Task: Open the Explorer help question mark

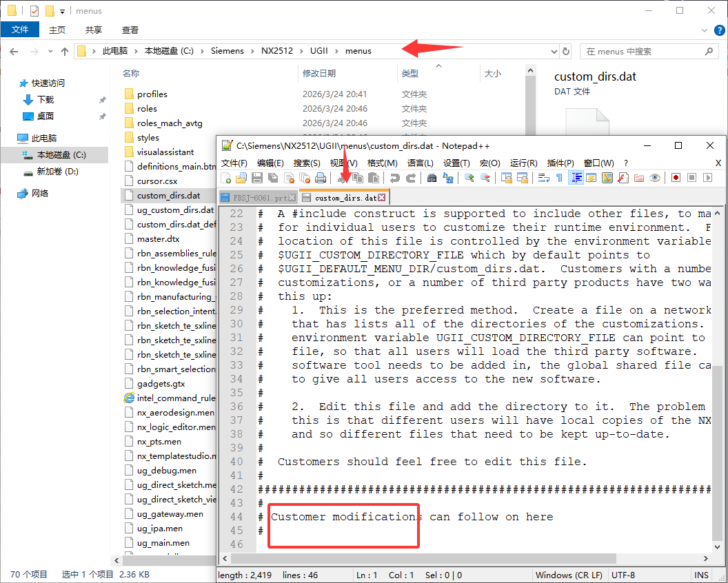Action: (719, 30)
